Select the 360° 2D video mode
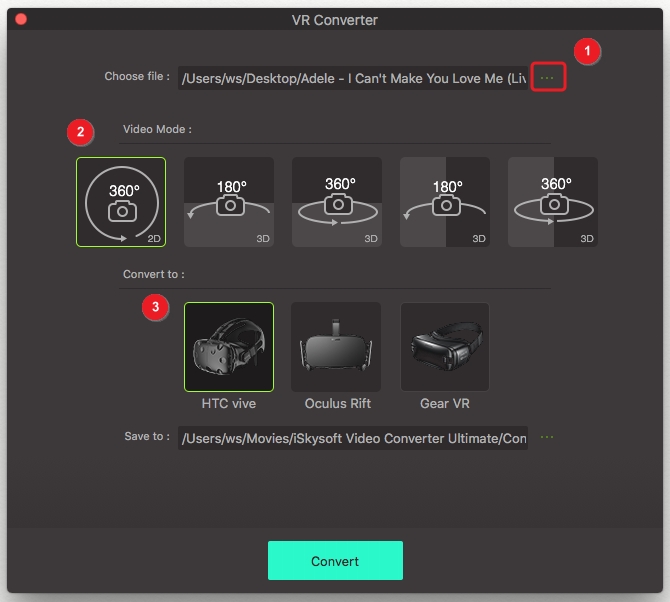Viewport: 670px width, 602px height. tap(121, 202)
